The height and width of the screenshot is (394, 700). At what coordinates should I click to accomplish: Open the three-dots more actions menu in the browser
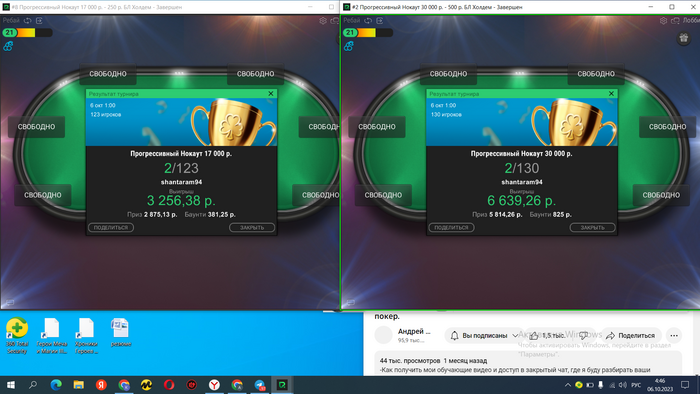(674, 336)
